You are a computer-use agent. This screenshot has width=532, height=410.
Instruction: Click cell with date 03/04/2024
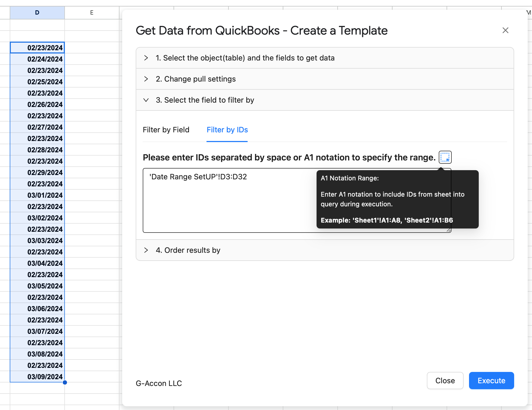[37, 263]
